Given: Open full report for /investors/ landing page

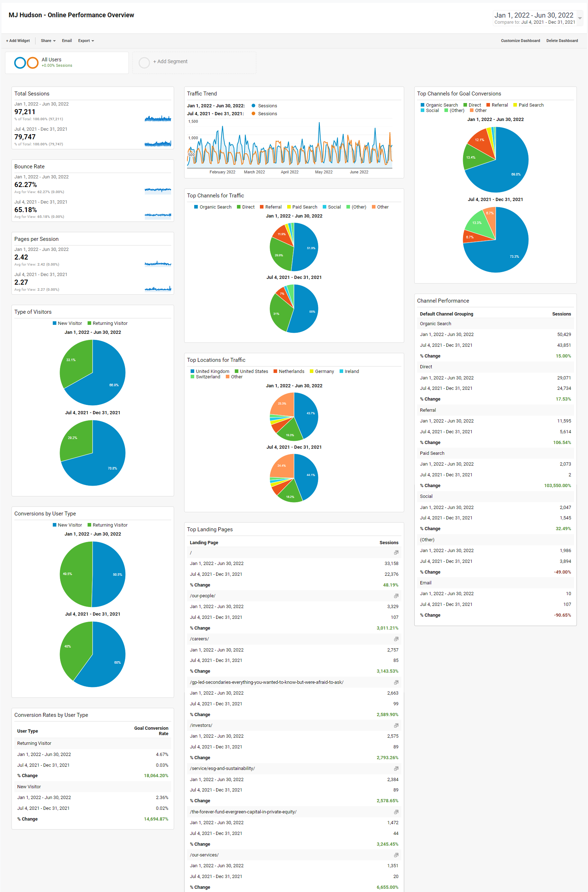Looking at the screenshot, I should 396,725.
